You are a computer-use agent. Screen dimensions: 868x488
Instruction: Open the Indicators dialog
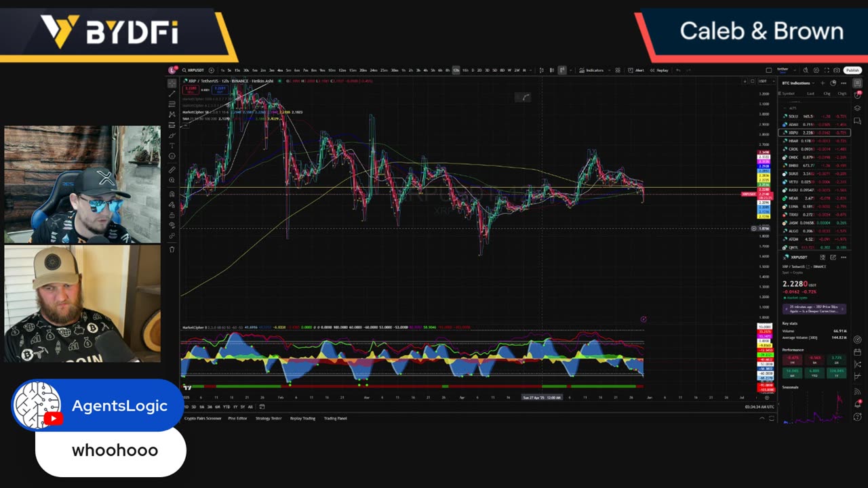(x=591, y=70)
